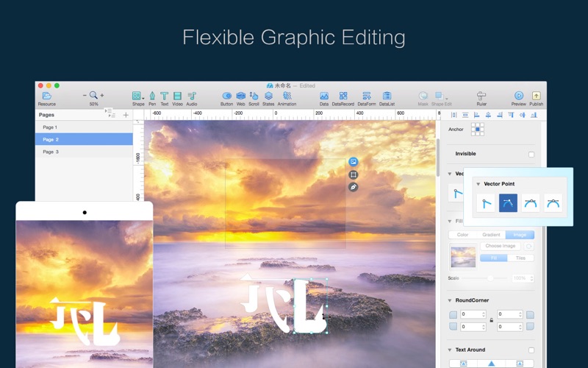Toggle top-left round corner button
The image size is (588, 368).
pos(453,315)
